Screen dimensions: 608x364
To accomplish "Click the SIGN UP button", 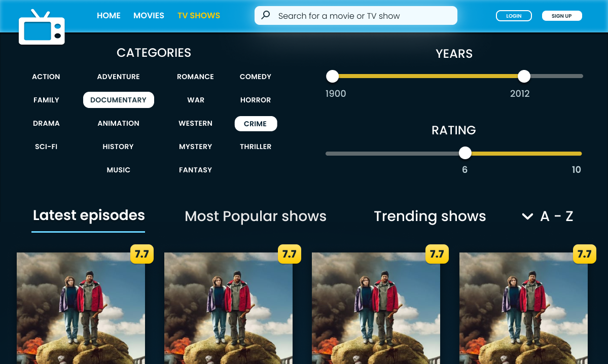I will (561, 15).
